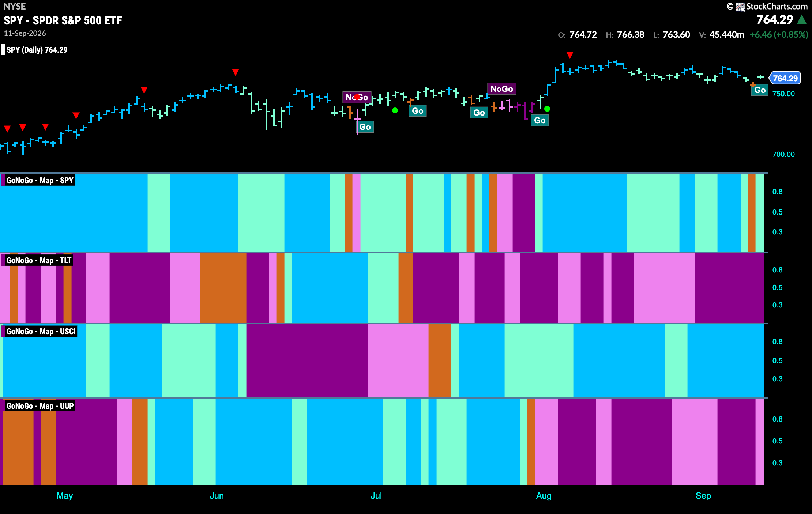Click the NoGo label in late July
This screenshot has height=514, width=812.
coord(502,89)
